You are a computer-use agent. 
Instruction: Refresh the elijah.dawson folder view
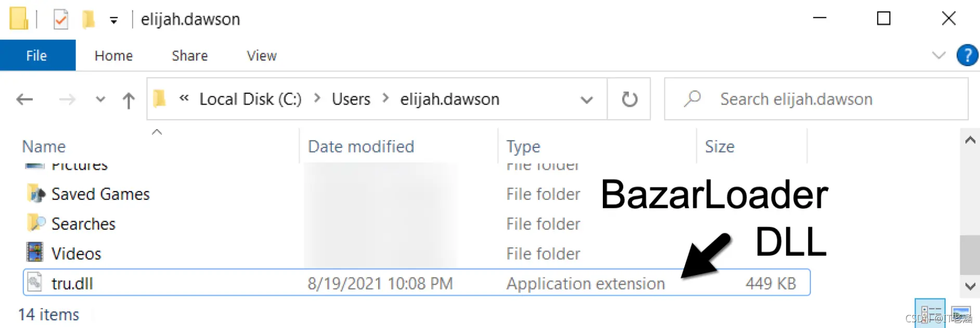(629, 99)
